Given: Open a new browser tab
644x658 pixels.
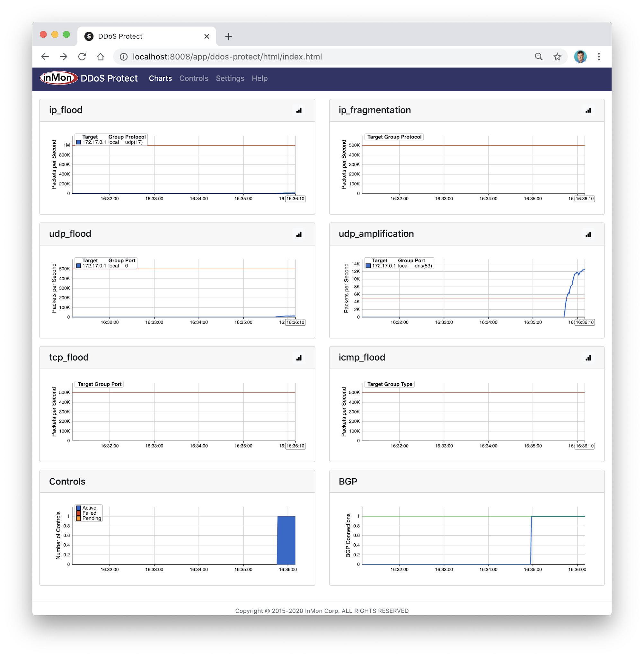Looking at the screenshot, I should [x=229, y=37].
